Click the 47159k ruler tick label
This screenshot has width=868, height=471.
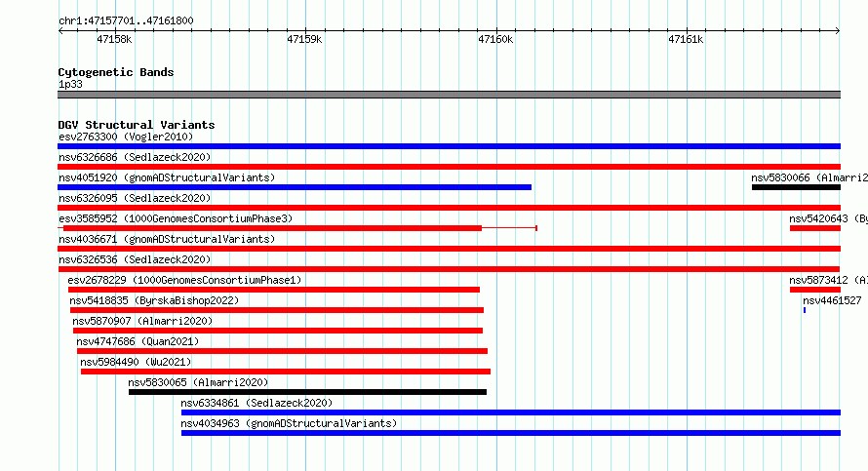tap(304, 39)
